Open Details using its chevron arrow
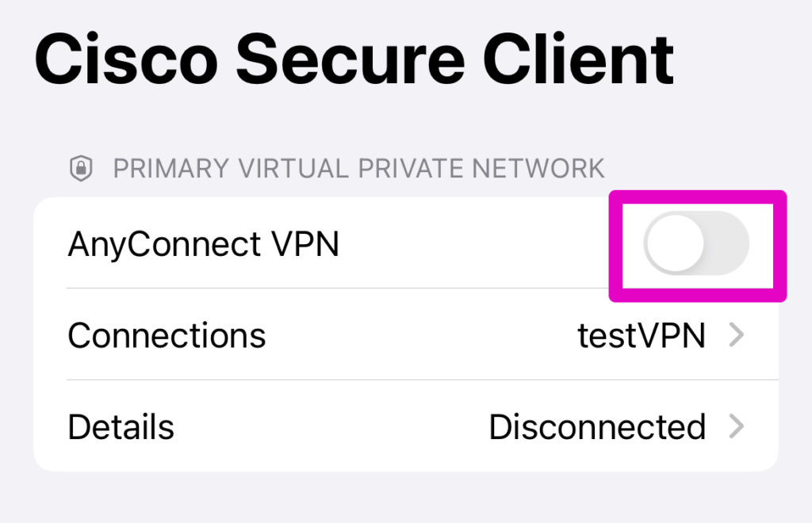 tap(737, 427)
